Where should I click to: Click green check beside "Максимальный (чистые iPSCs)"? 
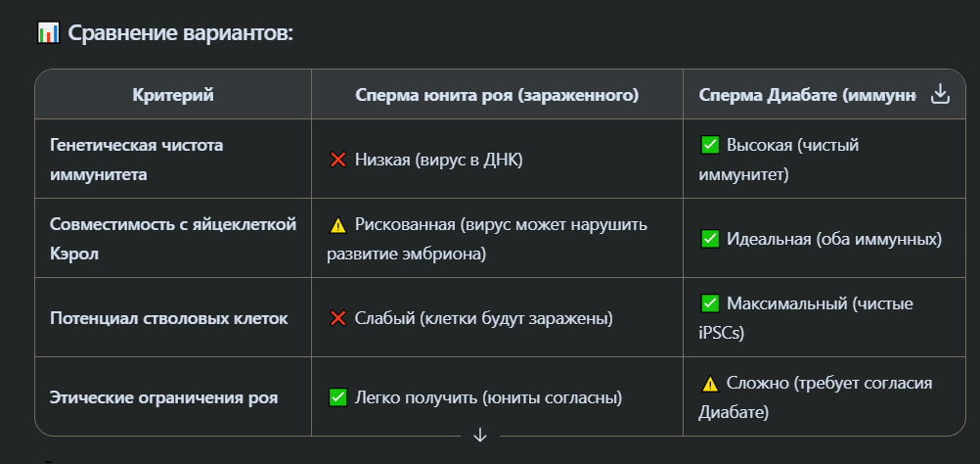point(710,303)
